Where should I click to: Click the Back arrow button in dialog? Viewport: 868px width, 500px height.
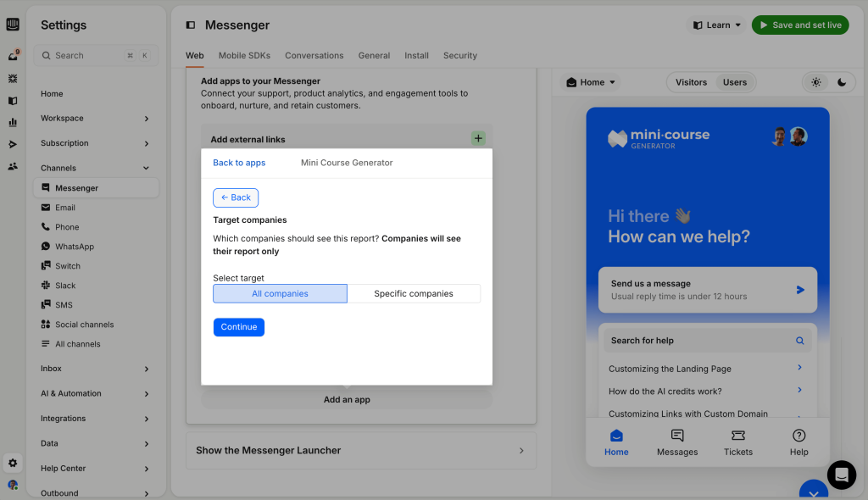click(236, 197)
